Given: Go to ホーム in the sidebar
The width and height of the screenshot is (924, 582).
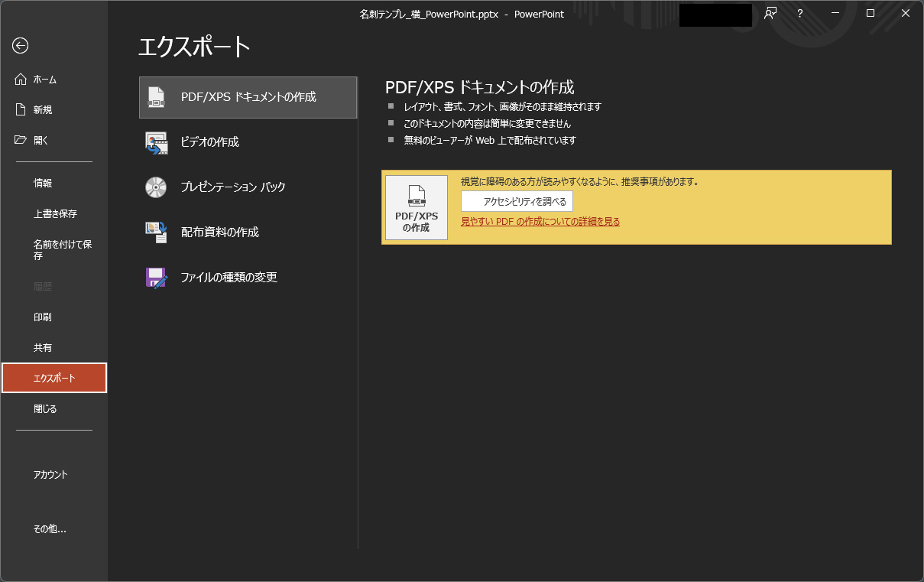Looking at the screenshot, I should pyautogui.click(x=47, y=79).
